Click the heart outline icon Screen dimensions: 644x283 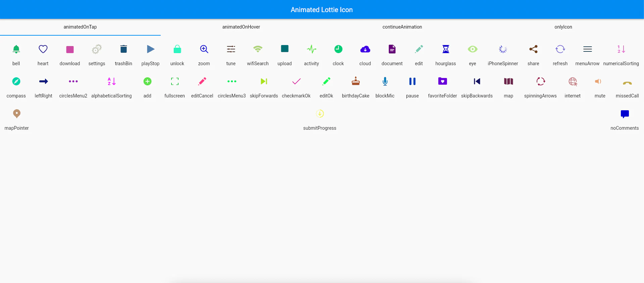43,49
